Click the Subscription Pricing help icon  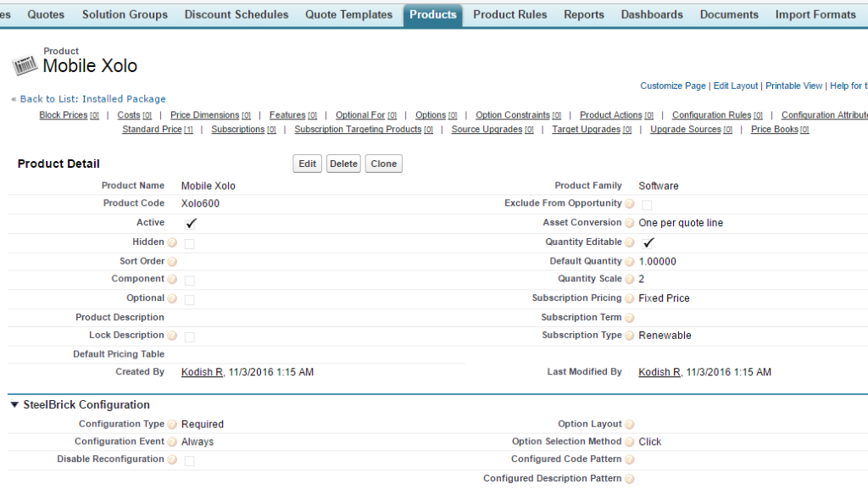(x=630, y=298)
